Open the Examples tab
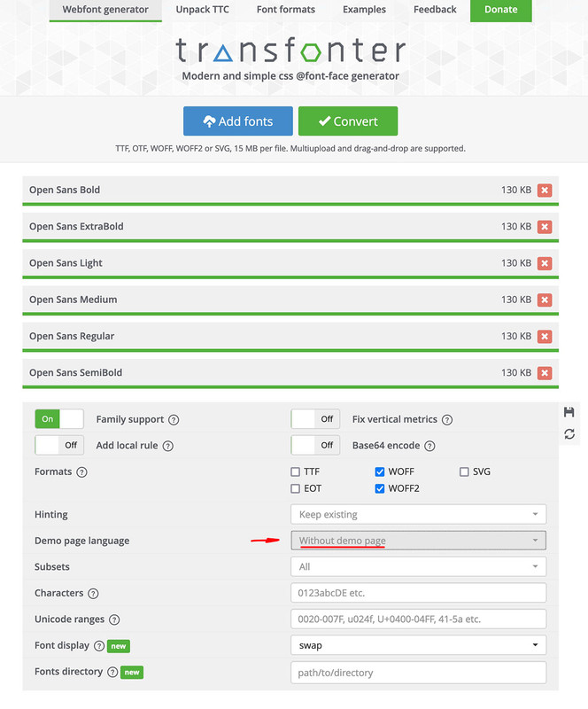This screenshot has width=588, height=709. click(x=364, y=10)
